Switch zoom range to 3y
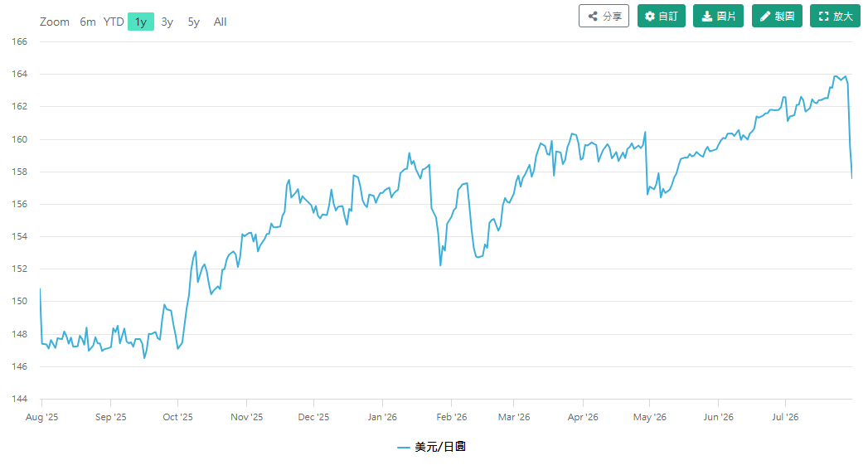Screen dimensions: 868x470 pos(167,22)
